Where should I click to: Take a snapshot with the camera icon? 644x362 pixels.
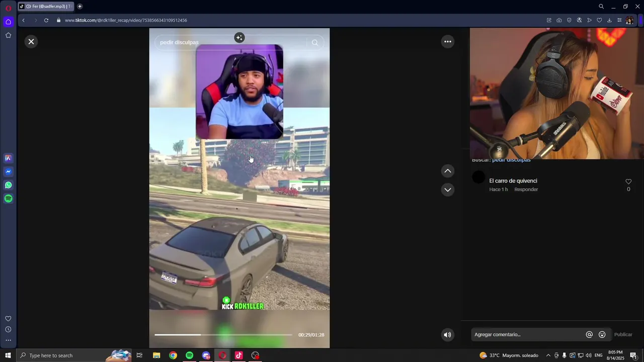pyautogui.click(x=559, y=20)
